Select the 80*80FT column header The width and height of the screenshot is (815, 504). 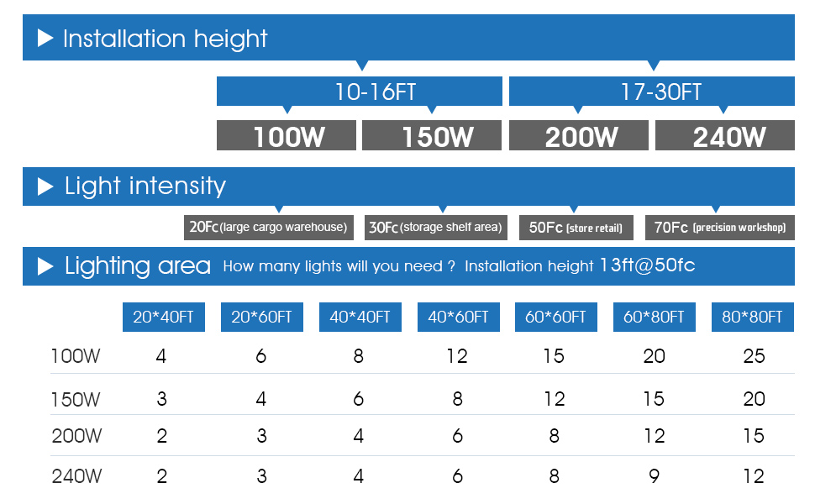(x=752, y=317)
